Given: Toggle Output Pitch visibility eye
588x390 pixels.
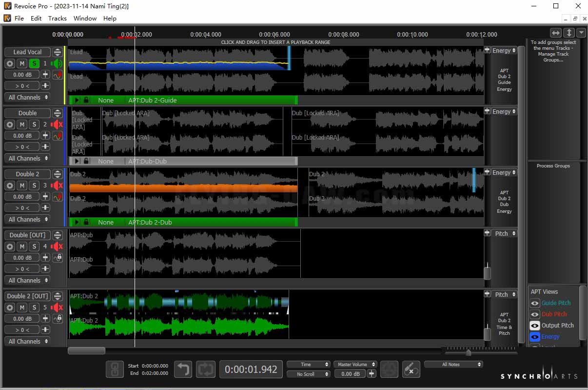Looking at the screenshot, I should [x=535, y=326].
